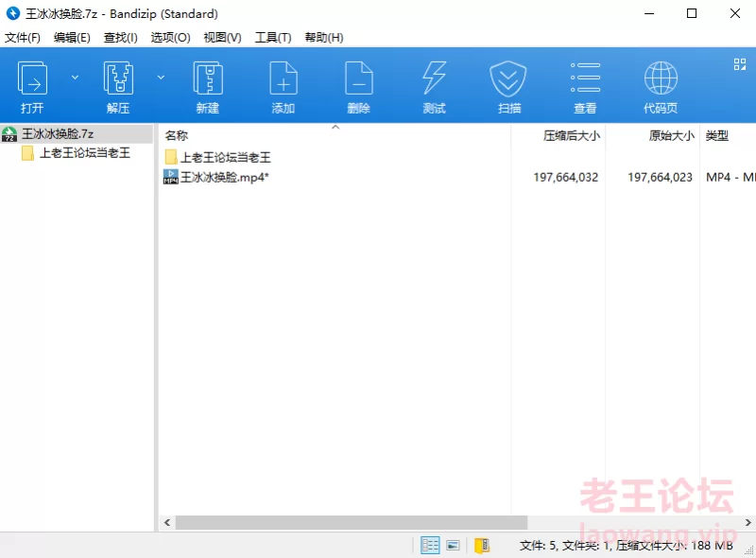Click the MP4 type cell in the file row

pyautogui.click(x=730, y=178)
